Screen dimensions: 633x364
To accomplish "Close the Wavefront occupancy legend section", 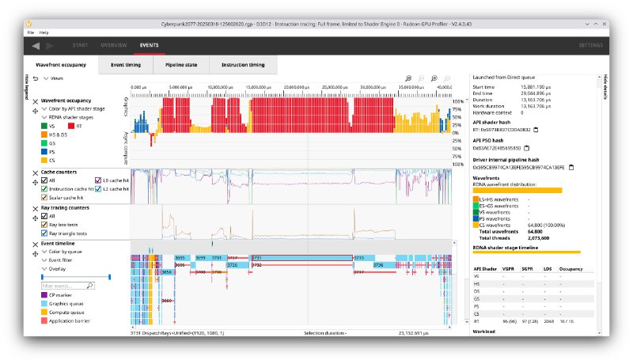I will point(36,101).
